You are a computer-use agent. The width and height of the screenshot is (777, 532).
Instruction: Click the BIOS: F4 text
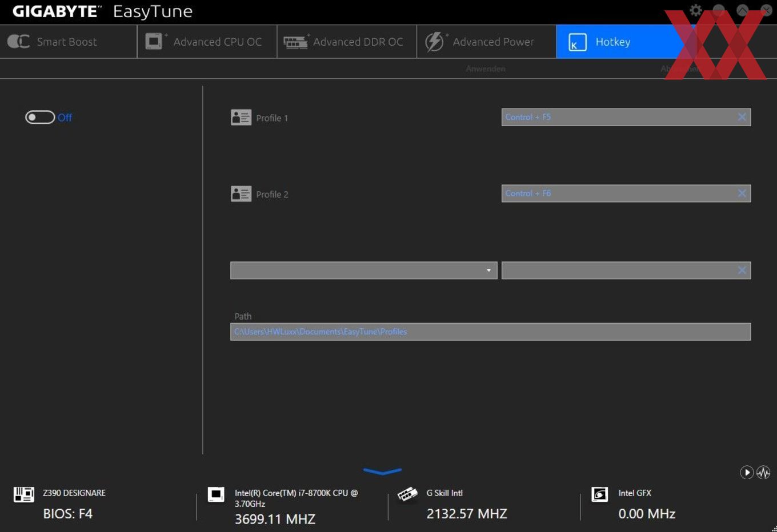[67, 514]
